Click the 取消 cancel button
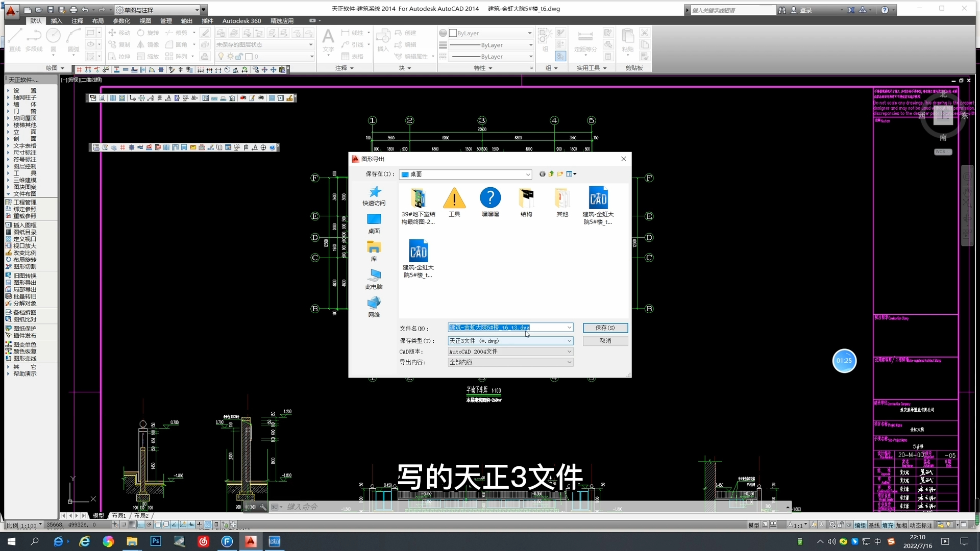 [x=605, y=341]
